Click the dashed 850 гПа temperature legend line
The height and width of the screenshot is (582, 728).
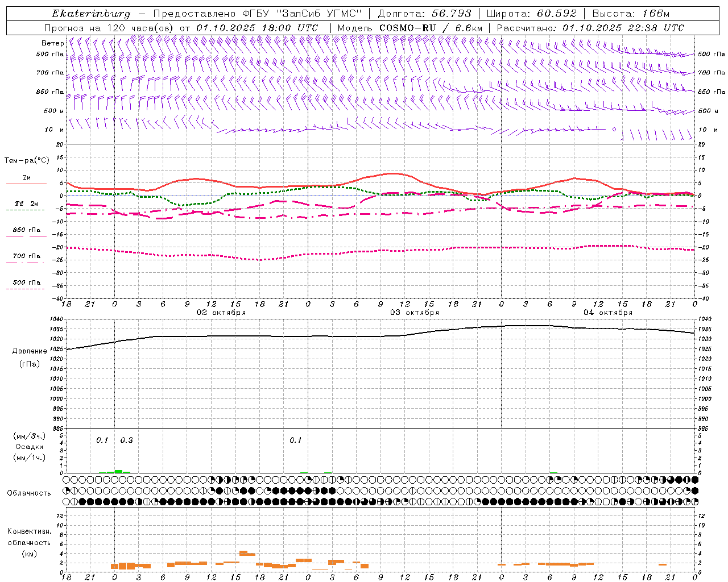pyautogui.click(x=26, y=236)
